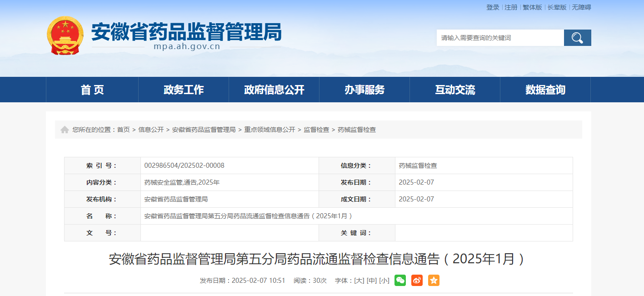Click 登录 link at top

coord(493,7)
